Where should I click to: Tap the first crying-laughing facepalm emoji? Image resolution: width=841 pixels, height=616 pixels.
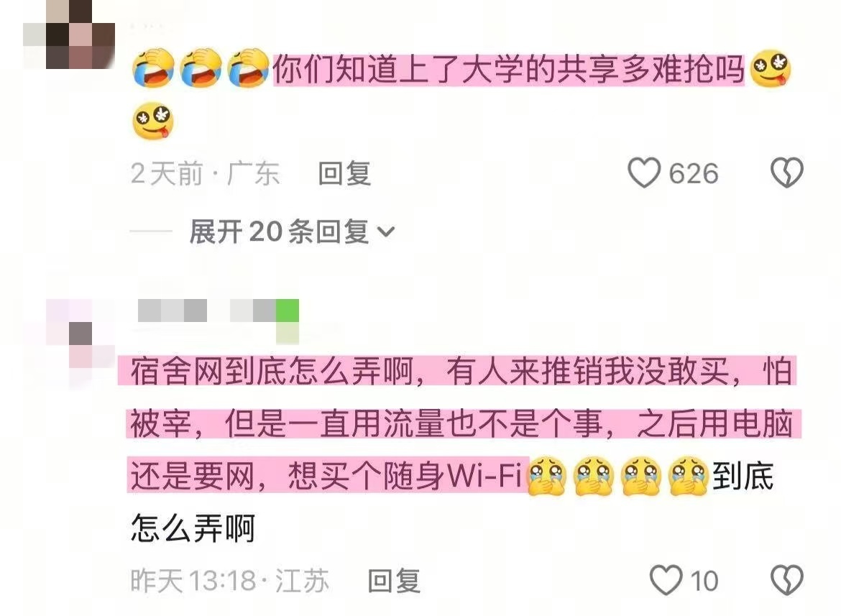click(x=153, y=68)
